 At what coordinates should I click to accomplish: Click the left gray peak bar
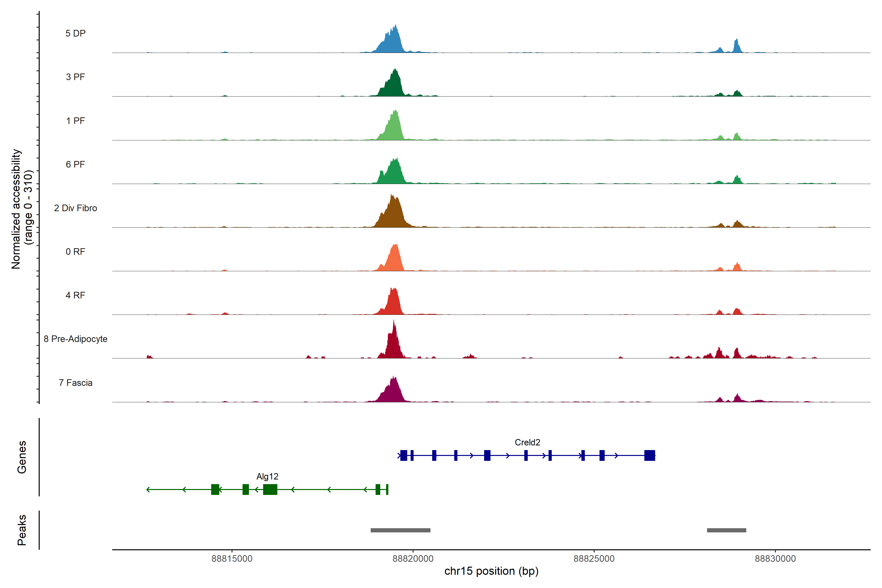coord(400,530)
